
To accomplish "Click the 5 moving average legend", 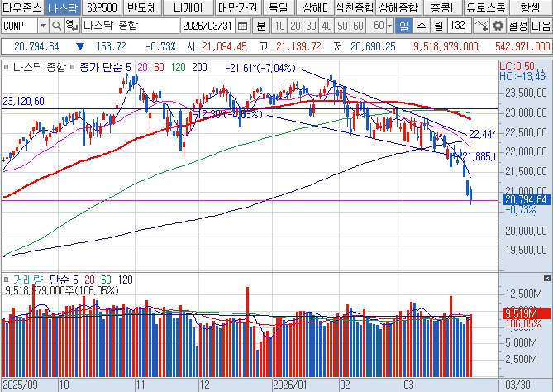I will click(x=128, y=67).
